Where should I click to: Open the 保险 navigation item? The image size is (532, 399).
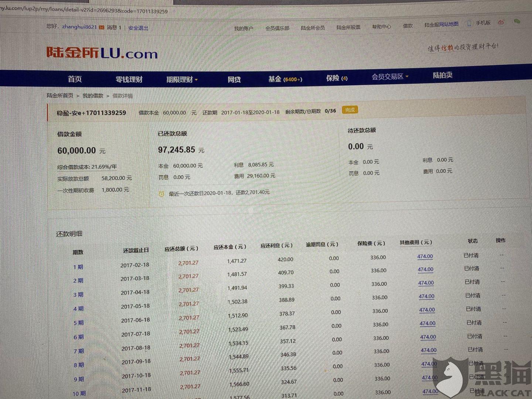pyautogui.click(x=337, y=78)
